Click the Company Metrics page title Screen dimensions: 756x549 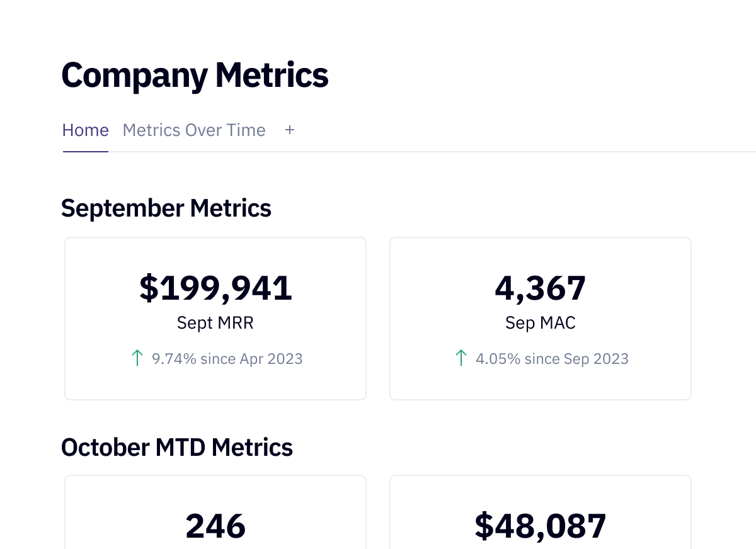click(195, 75)
